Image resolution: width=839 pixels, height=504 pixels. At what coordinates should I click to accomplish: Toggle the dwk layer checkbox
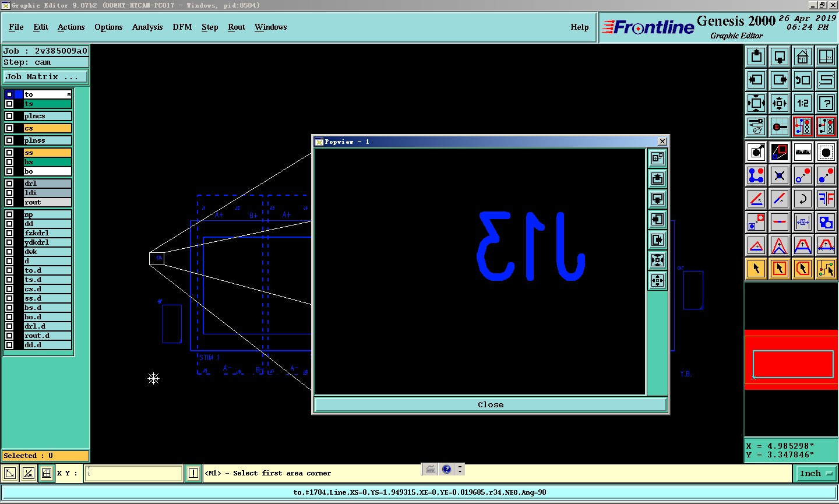tap(9, 252)
